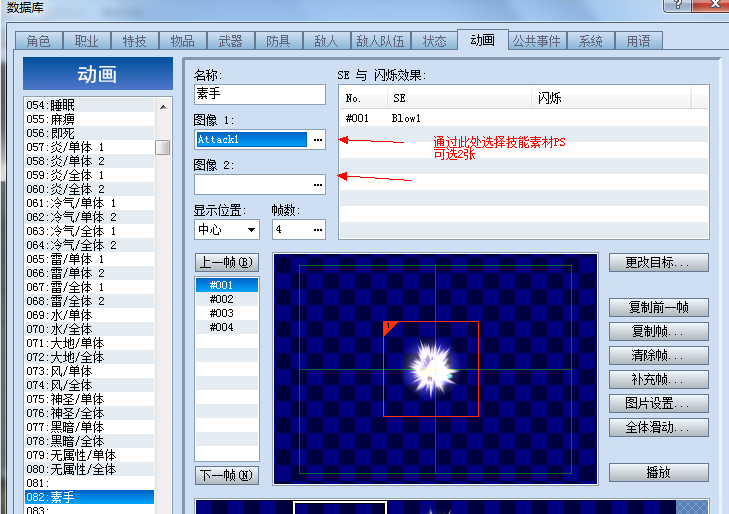
Task: Open the 公共事件 tab
Action: coord(537,41)
